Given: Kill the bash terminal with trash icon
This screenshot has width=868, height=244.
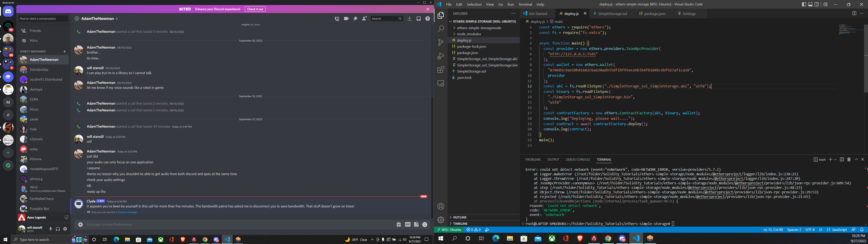Looking at the screenshot, I should click(x=849, y=160).
